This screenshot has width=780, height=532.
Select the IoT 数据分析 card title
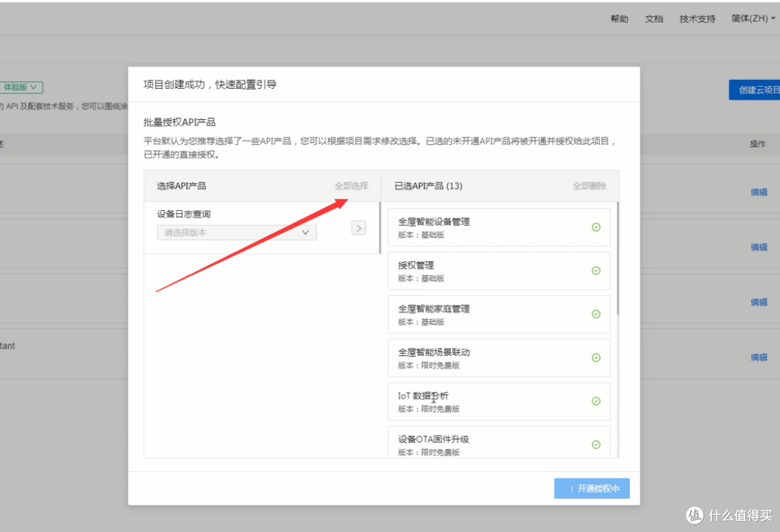coord(422,396)
